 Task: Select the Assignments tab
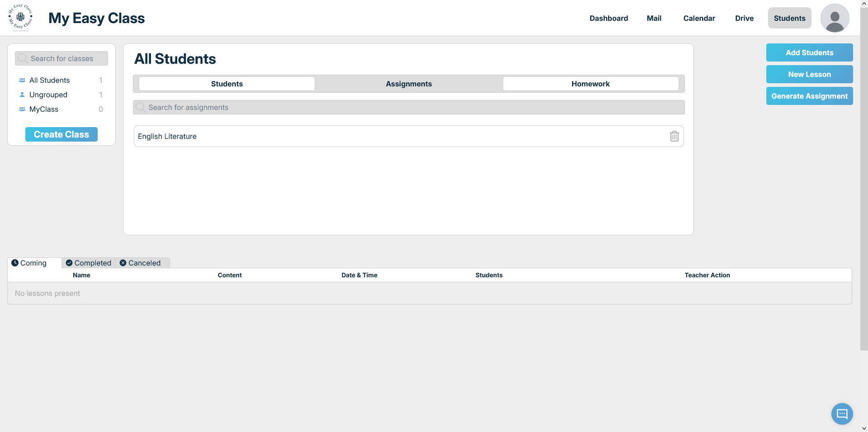[x=409, y=84]
